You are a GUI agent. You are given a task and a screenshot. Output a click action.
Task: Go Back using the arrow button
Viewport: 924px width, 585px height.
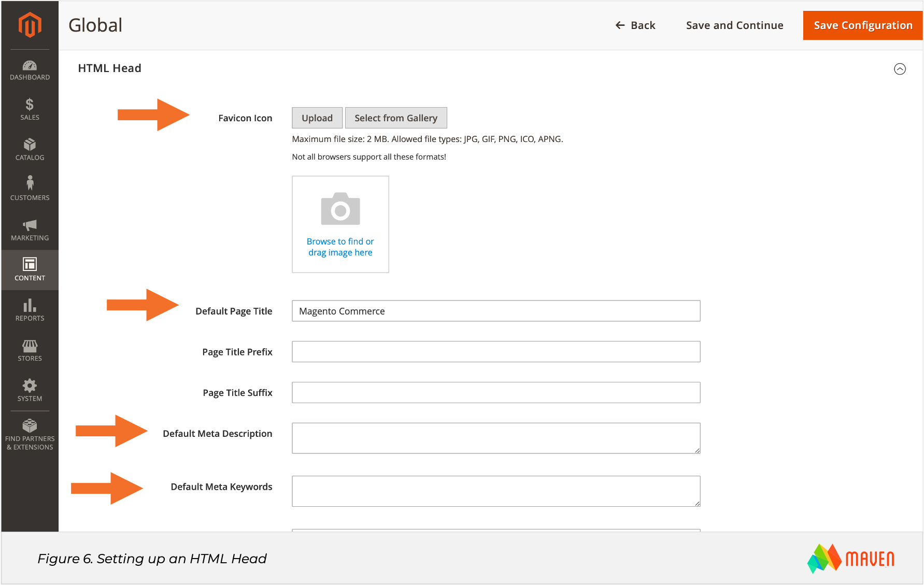635,25
